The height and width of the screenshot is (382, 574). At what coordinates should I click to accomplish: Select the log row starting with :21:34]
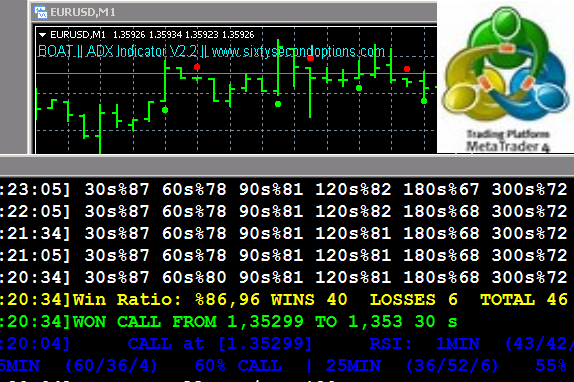(284, 233)
